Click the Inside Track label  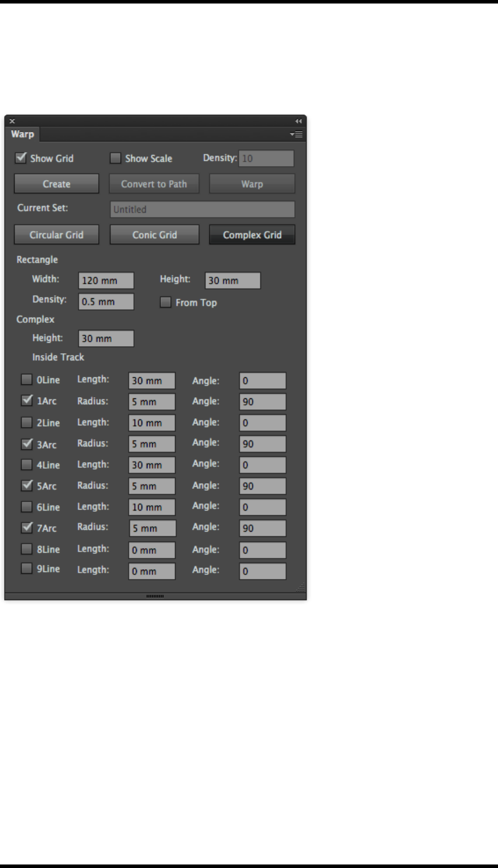(58, 357)
